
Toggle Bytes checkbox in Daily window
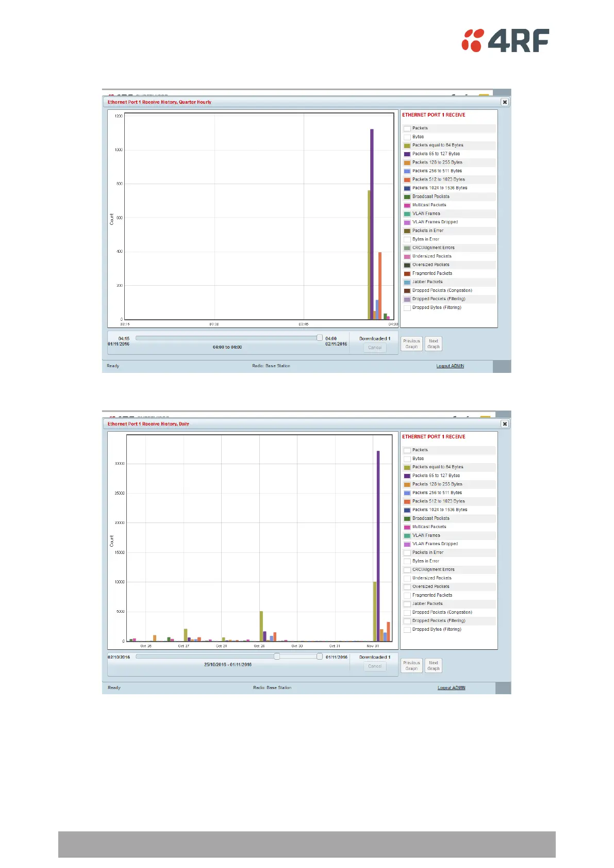407,459
